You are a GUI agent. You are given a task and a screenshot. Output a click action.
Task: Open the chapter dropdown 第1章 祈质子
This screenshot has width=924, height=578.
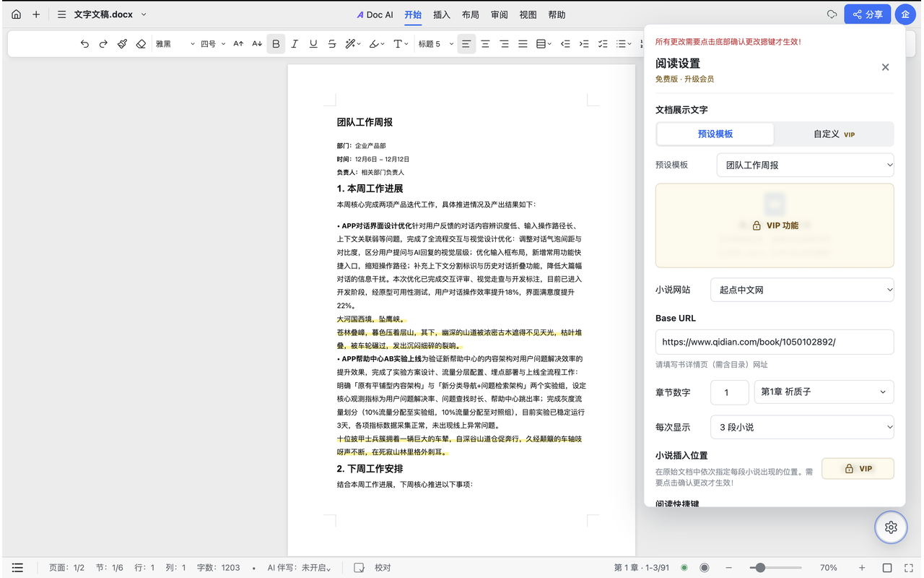824,392
